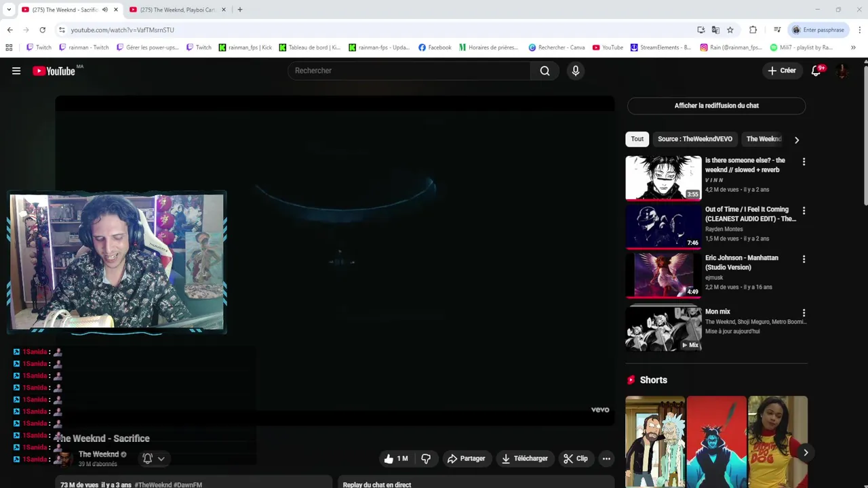868x488 pixels.
Task: Click the install/cast icon in address bar
Action: coord(701,30)
